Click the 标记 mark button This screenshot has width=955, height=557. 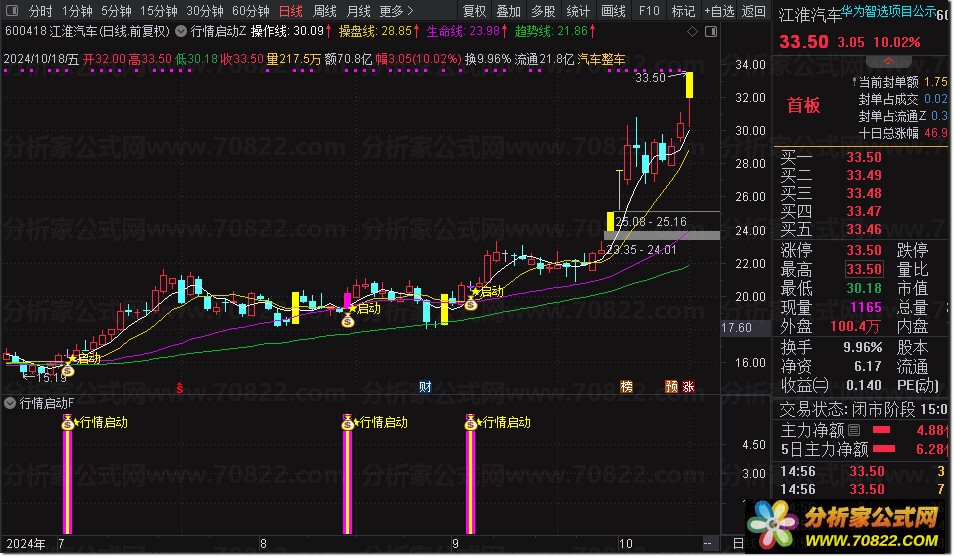click(x=683, y=11)
